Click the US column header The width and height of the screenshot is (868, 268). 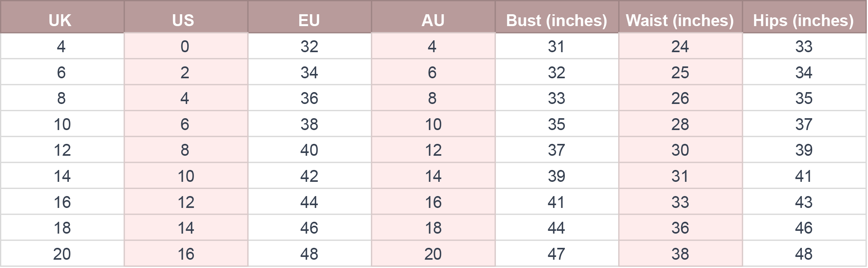click(x=186, y=17)
